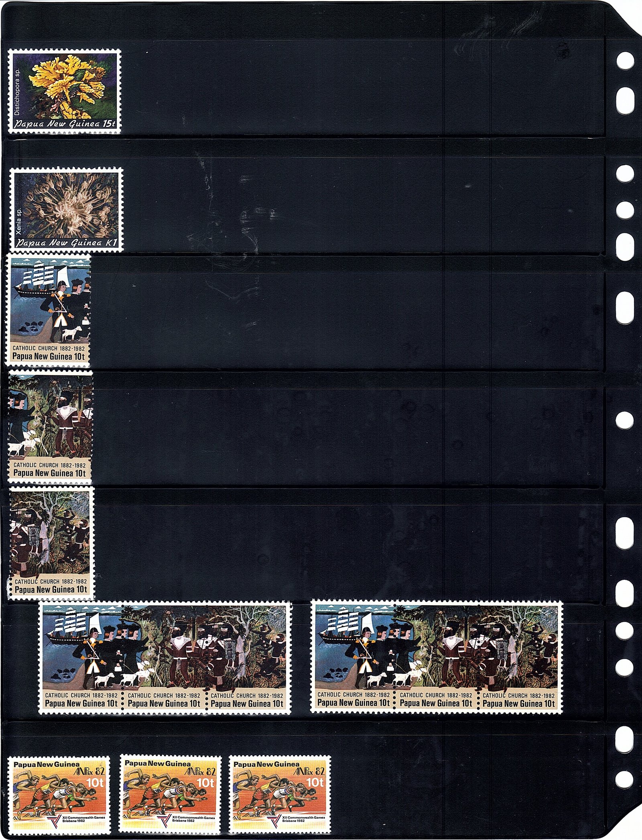642x840 pixels.
Task: Click the '10t' value on rightmost ANPex stamp
Action: pos(315,782)
